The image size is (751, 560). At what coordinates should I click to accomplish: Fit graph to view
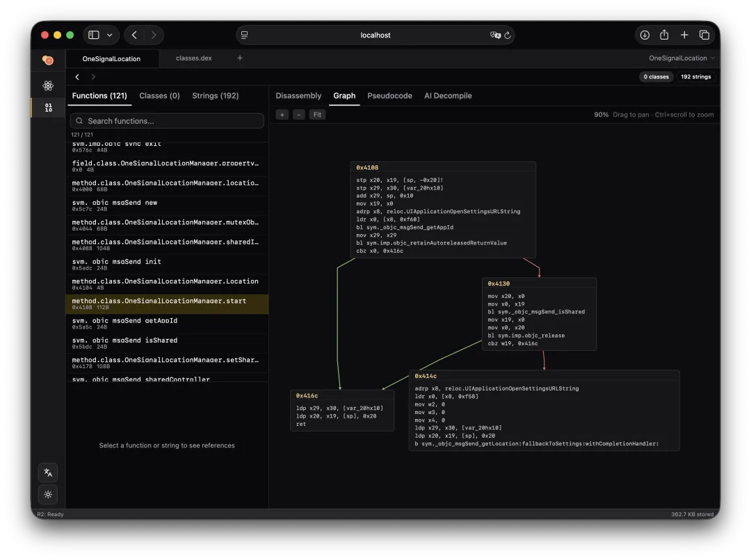point(317,115)
